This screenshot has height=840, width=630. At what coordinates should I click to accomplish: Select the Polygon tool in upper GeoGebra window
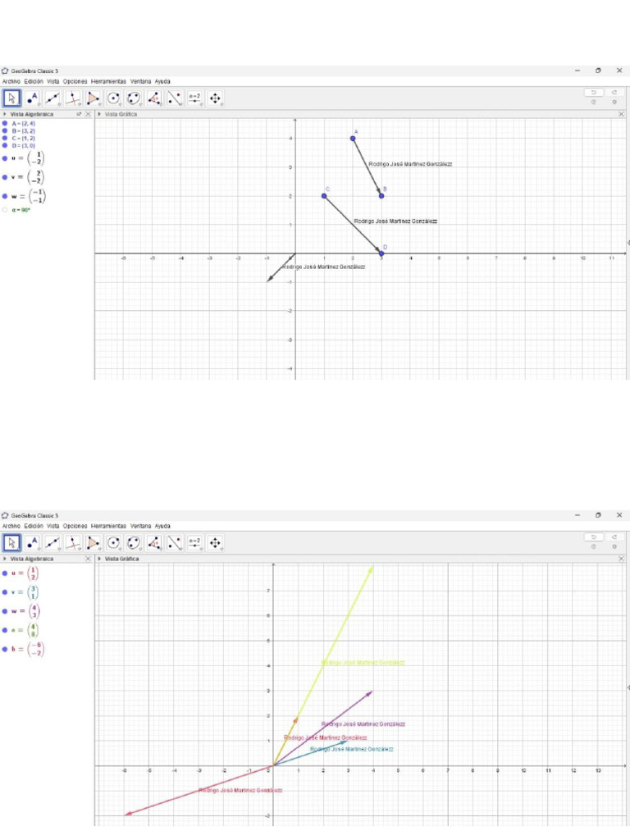pyautogui.click(x=94, y=98)
